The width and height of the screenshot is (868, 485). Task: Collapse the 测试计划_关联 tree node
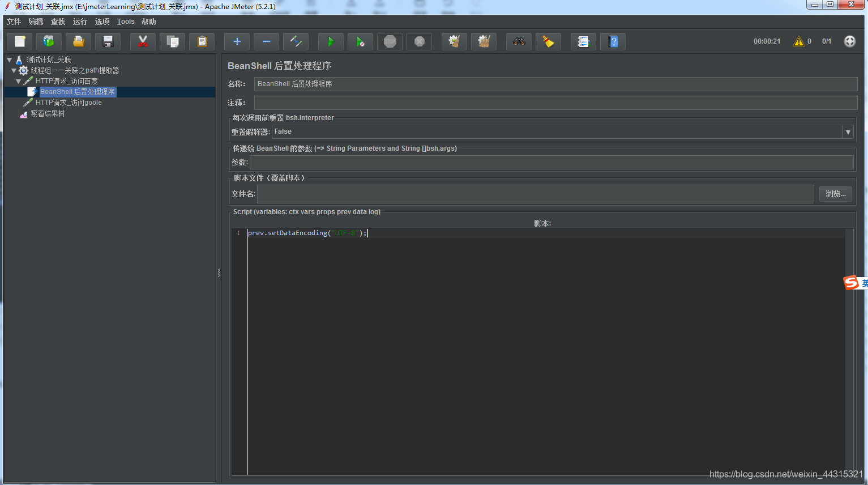tap(9, 59)
